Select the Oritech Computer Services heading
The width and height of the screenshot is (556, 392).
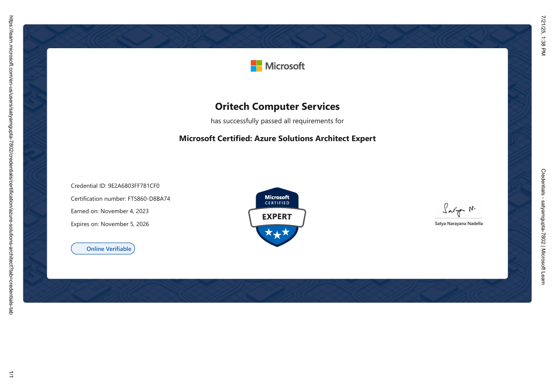277,106
